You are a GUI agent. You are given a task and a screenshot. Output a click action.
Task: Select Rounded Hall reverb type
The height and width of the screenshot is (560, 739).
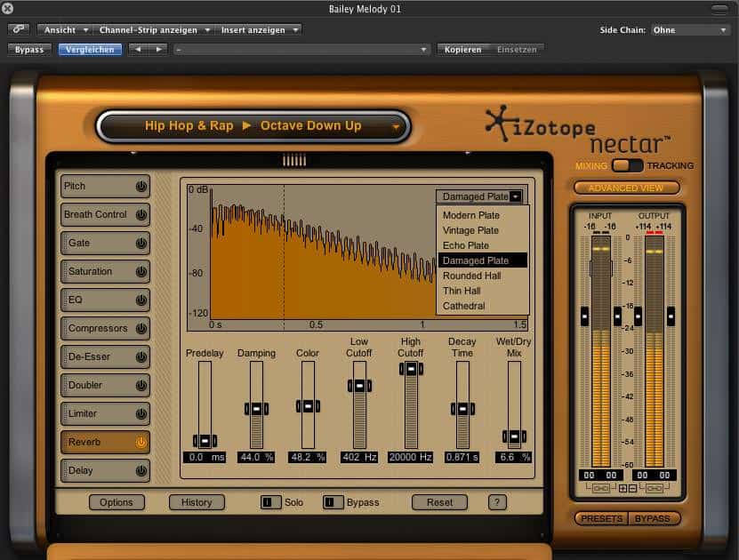[x=483, y=276]
